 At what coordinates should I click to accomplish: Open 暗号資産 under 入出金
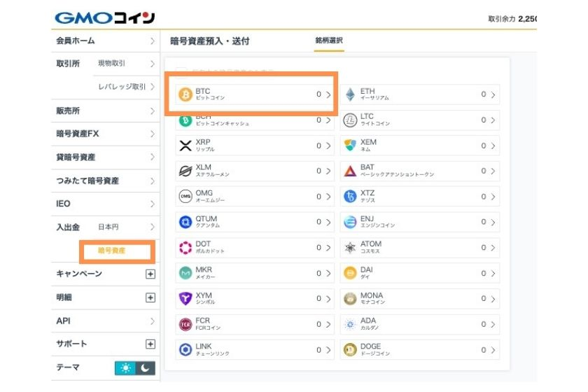coord(112,251)
